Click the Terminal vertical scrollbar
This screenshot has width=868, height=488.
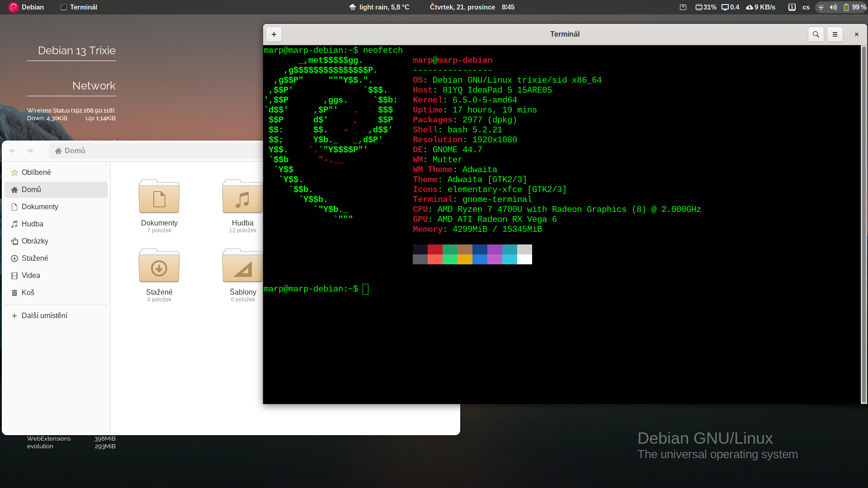[863, 225]
